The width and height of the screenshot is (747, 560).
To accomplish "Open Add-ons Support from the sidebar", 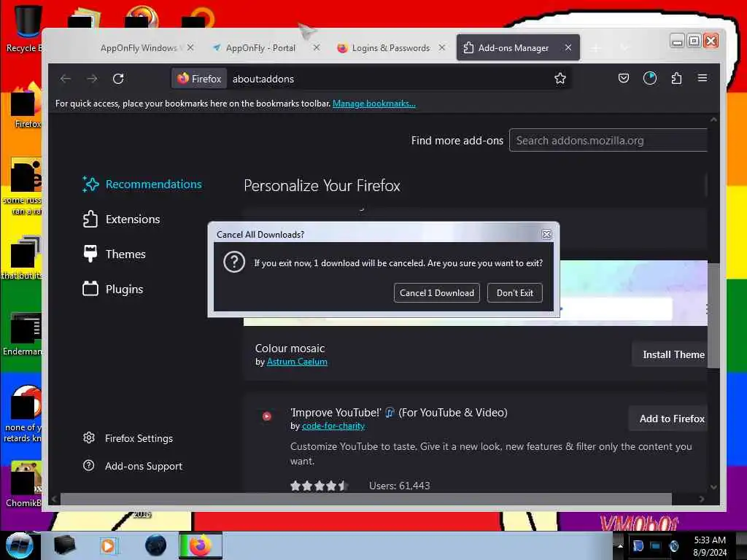I will [133, 466].
